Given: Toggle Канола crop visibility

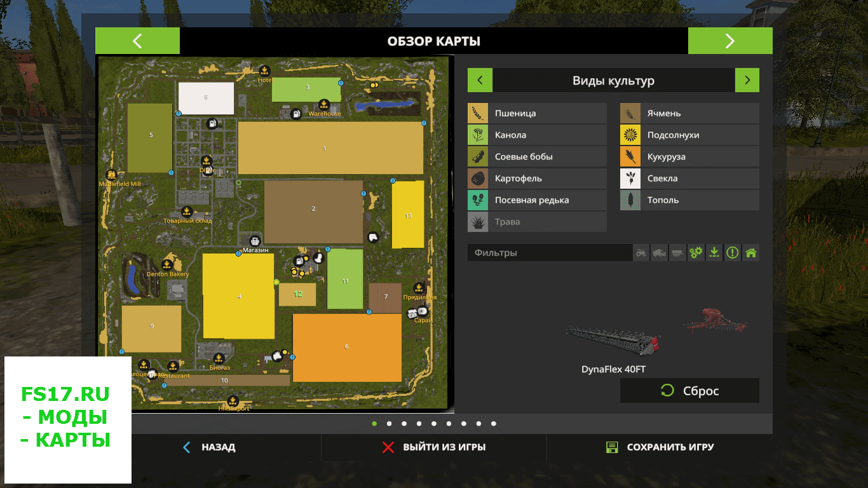Looking at the screenshot, I should [537, 135].
